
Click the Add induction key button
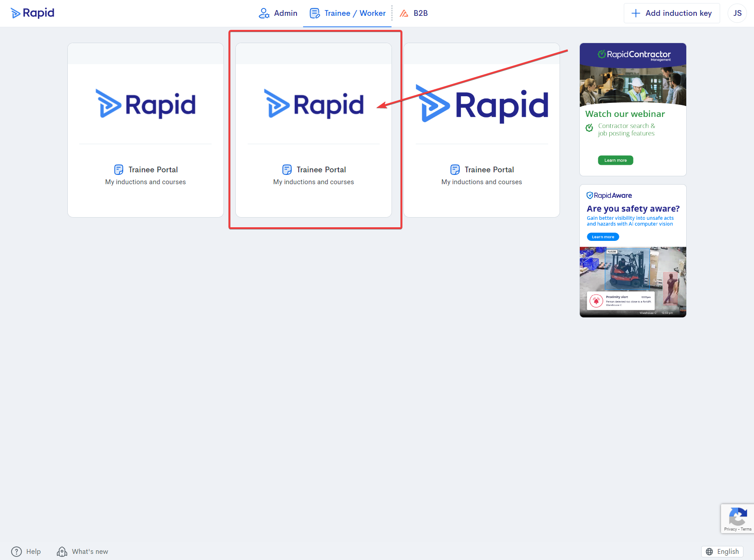pyautogui.click(x=672, y=13)
